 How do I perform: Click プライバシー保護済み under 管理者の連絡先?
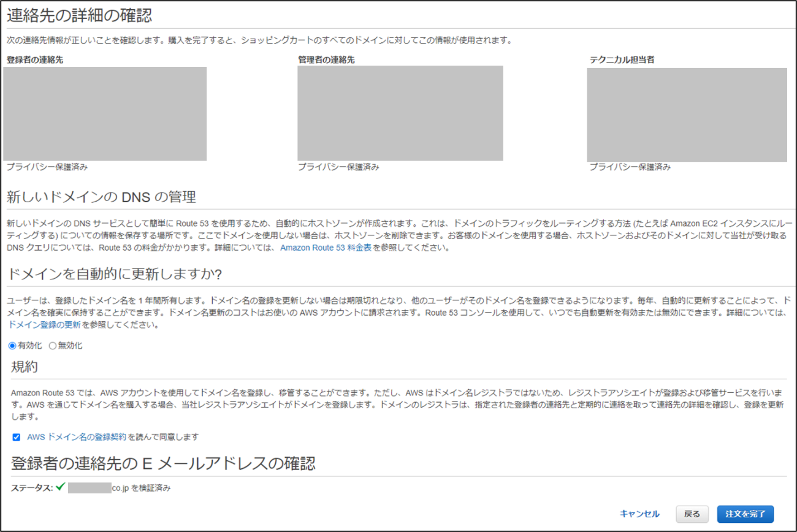point(338,167)
